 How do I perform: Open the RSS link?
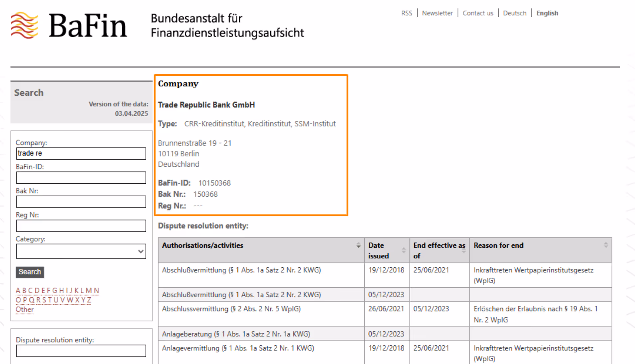click(x=406, y=13)
